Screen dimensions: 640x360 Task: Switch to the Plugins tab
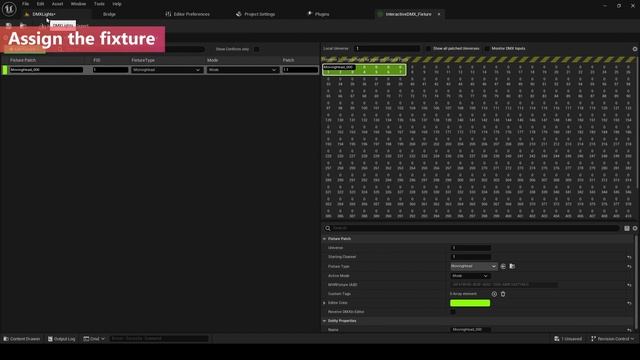point(318,14)
